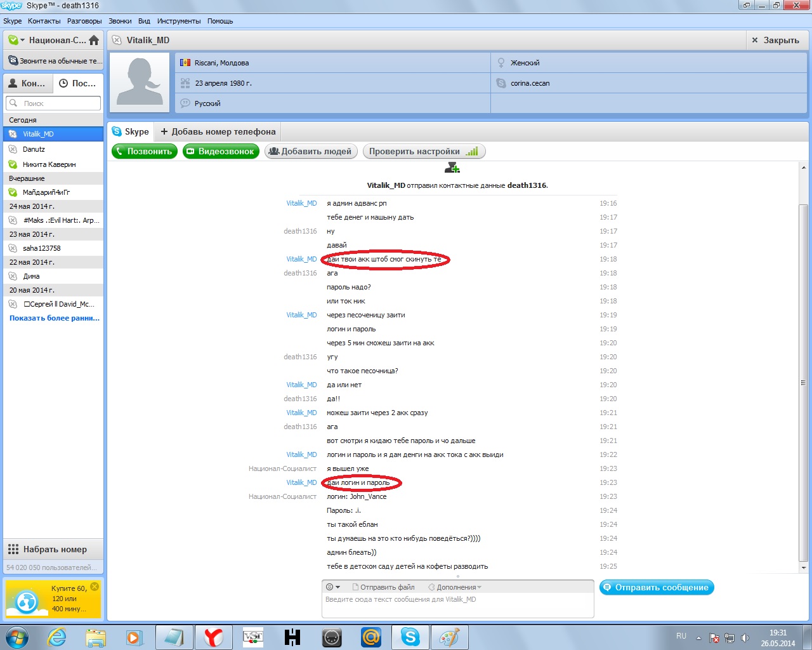Click the search magnifier icon in contacts
This screenshot has width=812, height=650.
[13, 103]
